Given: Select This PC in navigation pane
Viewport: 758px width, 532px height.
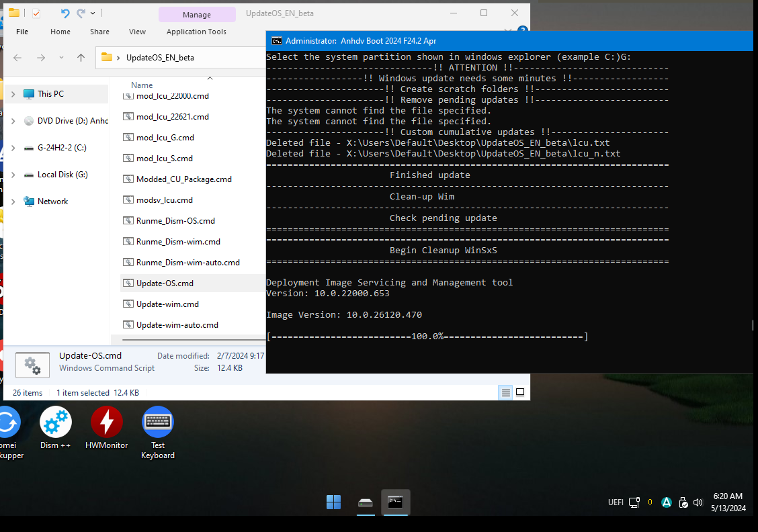Looking at the screenshot, I should pos(50,94).
